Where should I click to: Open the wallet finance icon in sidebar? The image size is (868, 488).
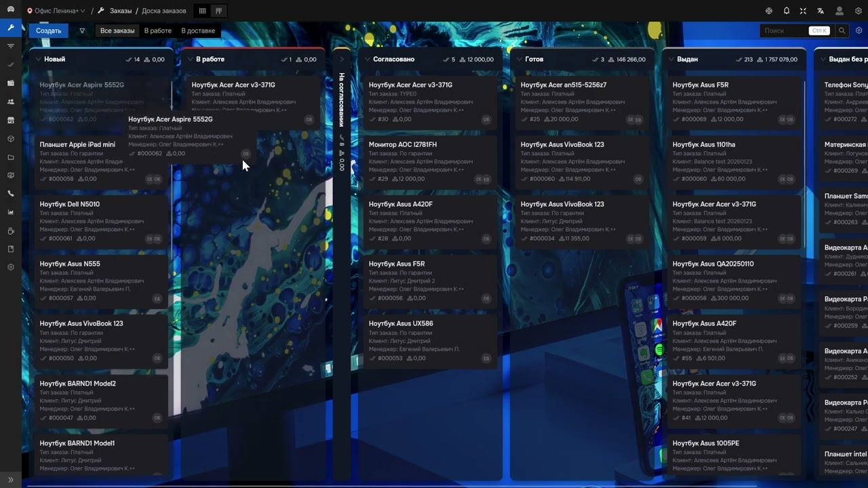click(x=10, y=83)
